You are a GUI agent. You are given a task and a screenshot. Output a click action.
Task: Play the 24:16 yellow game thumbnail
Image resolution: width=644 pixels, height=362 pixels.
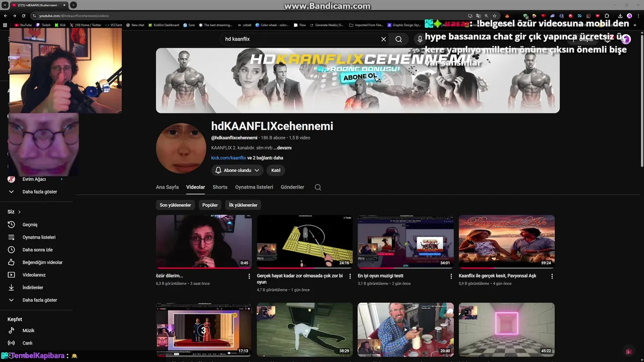(x=305, y=242)
